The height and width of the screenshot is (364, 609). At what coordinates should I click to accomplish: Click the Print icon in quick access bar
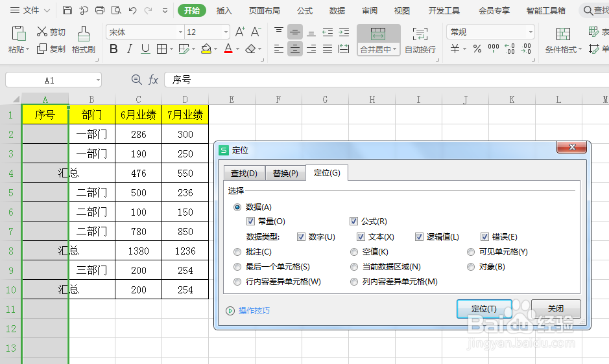point(100,10)
